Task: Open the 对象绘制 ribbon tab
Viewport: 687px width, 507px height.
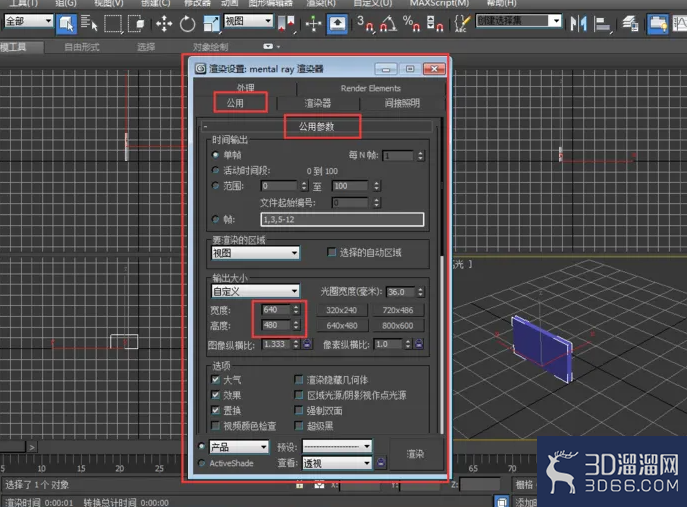Action: [x=210, y=47]
